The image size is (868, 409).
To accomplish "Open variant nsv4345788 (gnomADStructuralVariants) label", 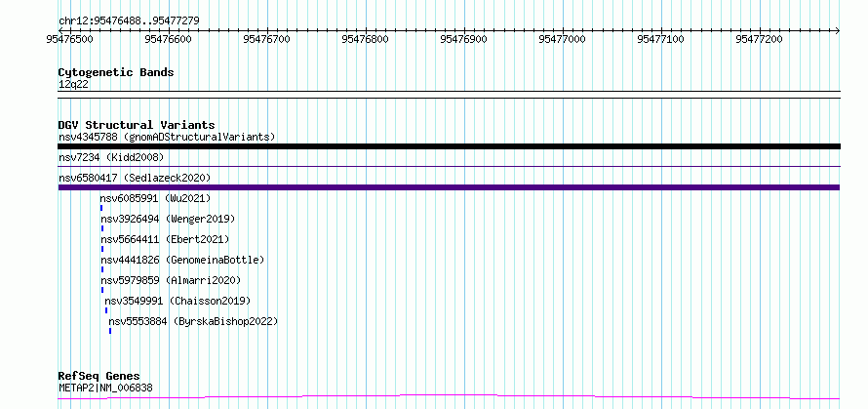I will [x=167, y=137].
